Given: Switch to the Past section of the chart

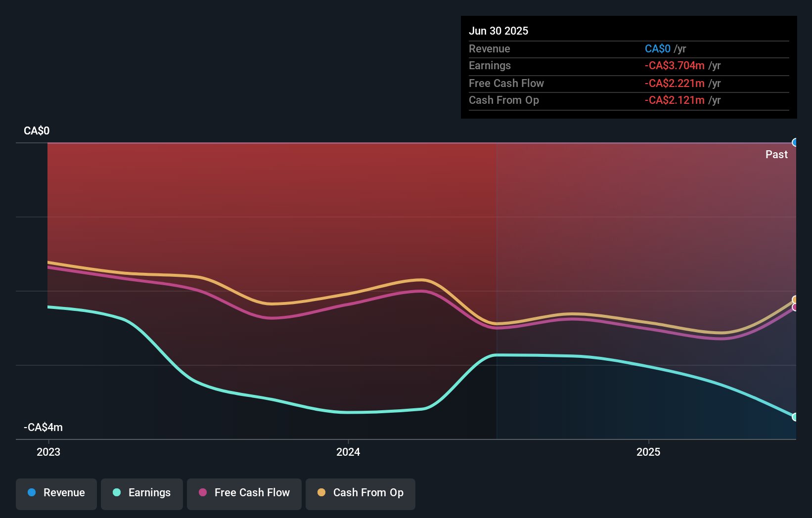Looking at the screenshot, I should coord(776,154).
